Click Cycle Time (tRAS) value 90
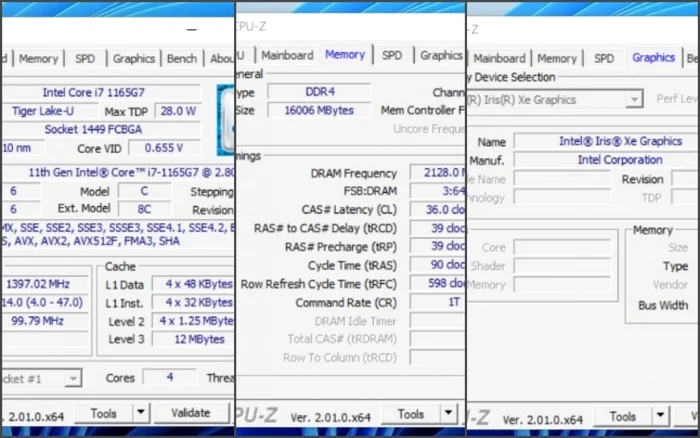Image resolution: width=700 pixels, height=438 pixels. pyautogui.click(x=438, y=265)
